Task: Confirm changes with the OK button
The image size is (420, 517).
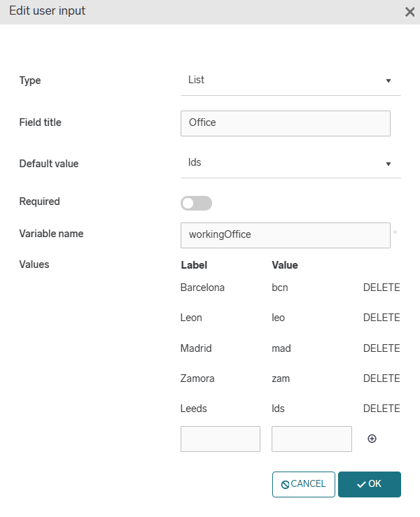Action: [369, 484]
